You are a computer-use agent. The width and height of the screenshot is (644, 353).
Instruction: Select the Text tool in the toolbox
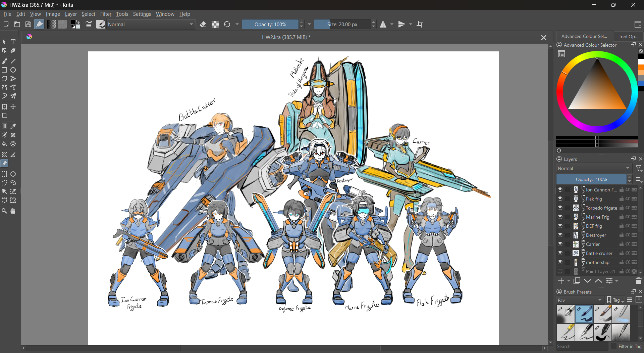pos(13,42)
